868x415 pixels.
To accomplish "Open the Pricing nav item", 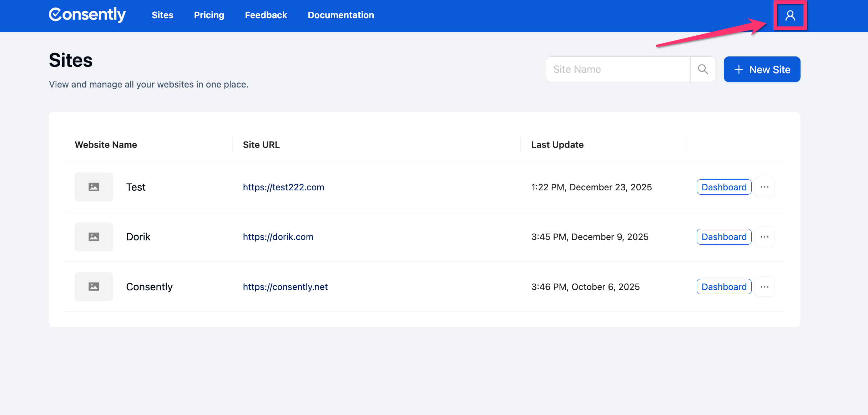I will click(x=209, y=15).
